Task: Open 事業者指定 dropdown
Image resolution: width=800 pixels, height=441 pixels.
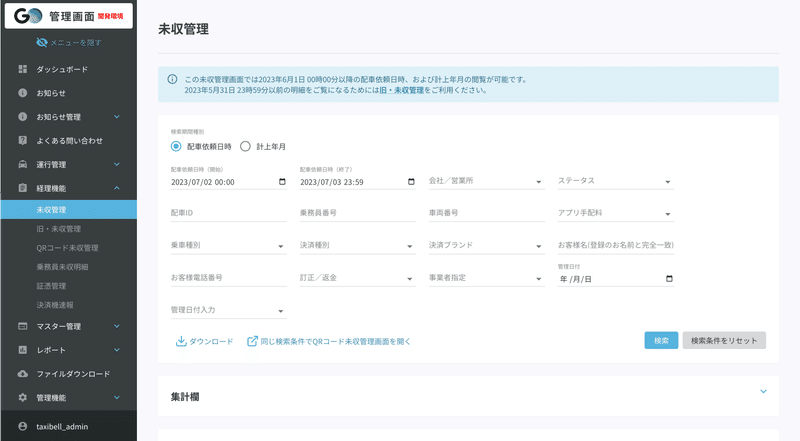Action: pyautogui.click(x=487, y=278)
